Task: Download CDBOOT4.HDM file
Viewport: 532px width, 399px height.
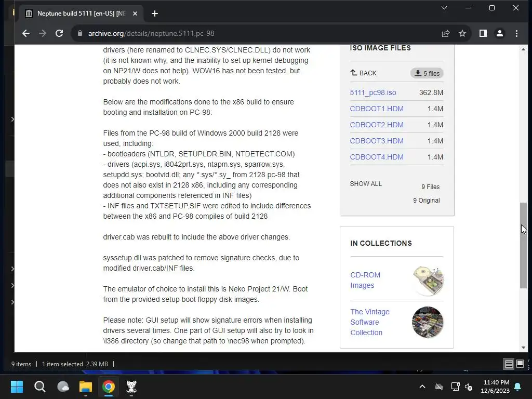Action: [x=377, y=157]
